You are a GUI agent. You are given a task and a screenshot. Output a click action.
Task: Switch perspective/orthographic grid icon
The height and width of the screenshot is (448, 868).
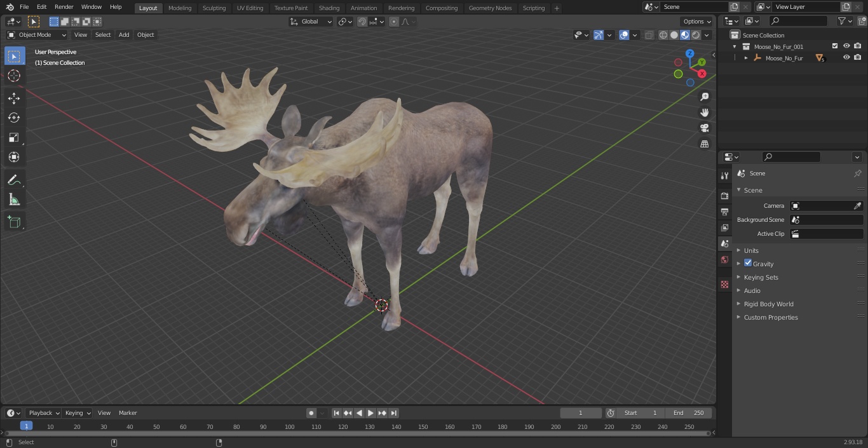[704, 144]
